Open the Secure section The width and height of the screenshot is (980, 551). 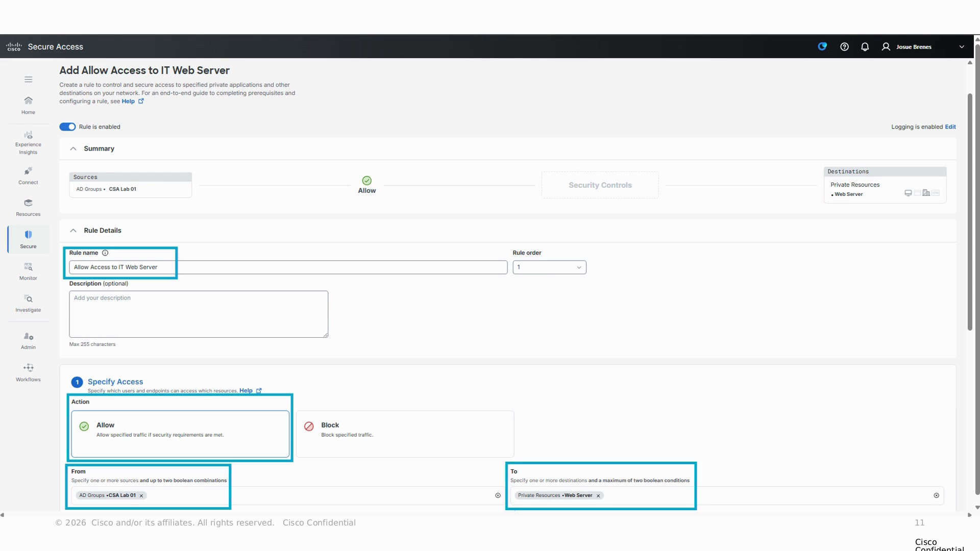pos(28,239)
